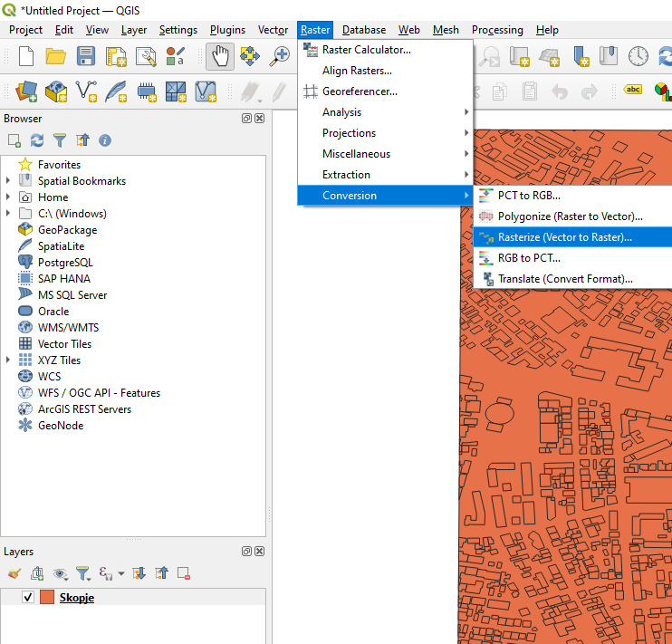Expand the Home tree node
The image size is (672, 644).
(8, 197)
